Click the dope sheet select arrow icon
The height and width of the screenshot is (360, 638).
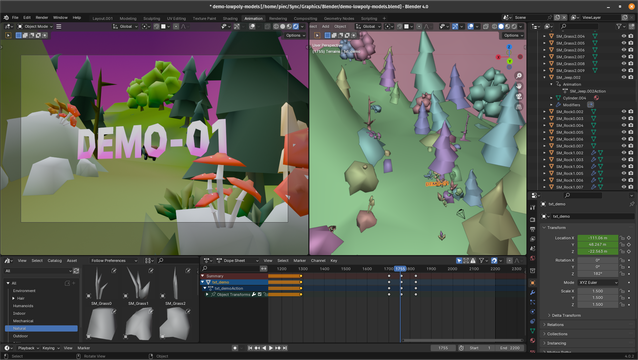[459, 260]
